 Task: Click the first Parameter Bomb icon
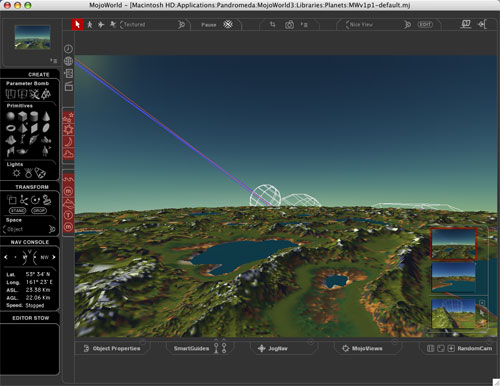coord(10,94)
